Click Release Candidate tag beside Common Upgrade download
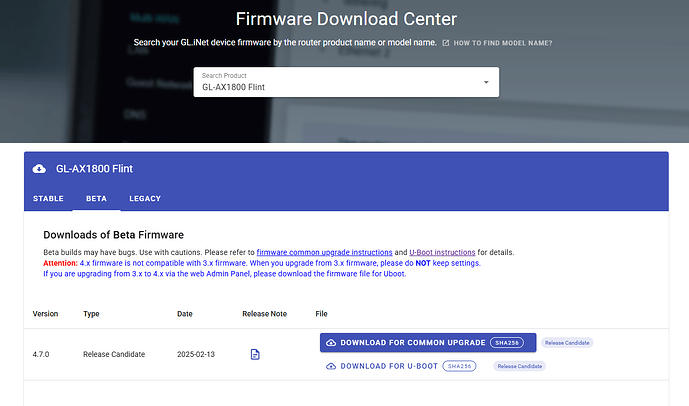Image resolution: width=689 pixels, height=406 pixels. [x=567, y=343]
